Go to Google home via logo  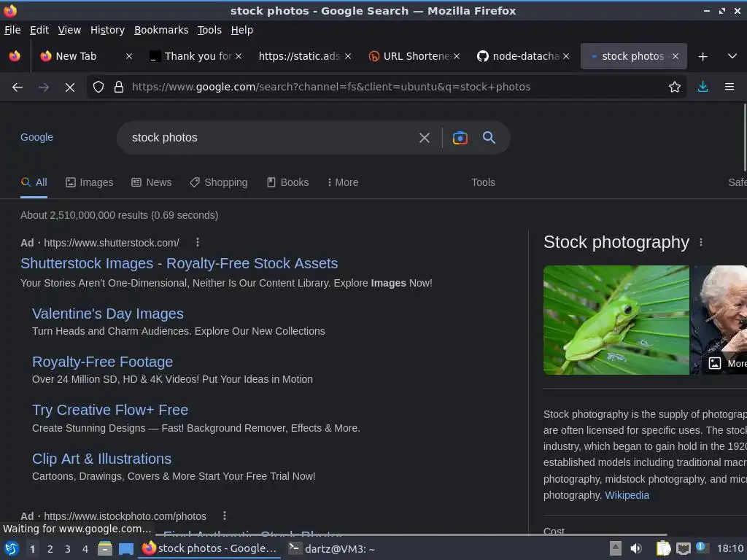pyautogui.click(x=36, y=137)
